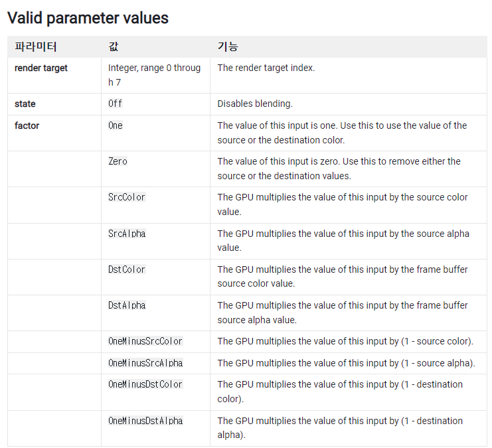Click the "One" factor value
This screenshot has height=448, width=492.
116,125
